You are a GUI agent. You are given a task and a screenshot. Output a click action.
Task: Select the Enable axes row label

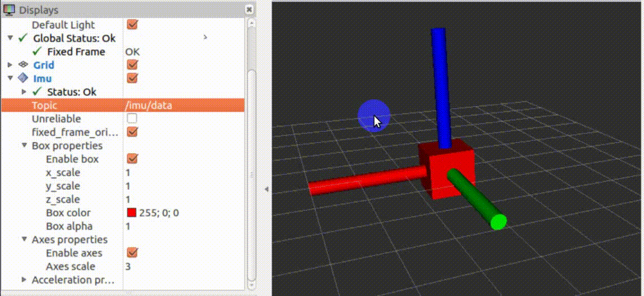tap(74, 253)
